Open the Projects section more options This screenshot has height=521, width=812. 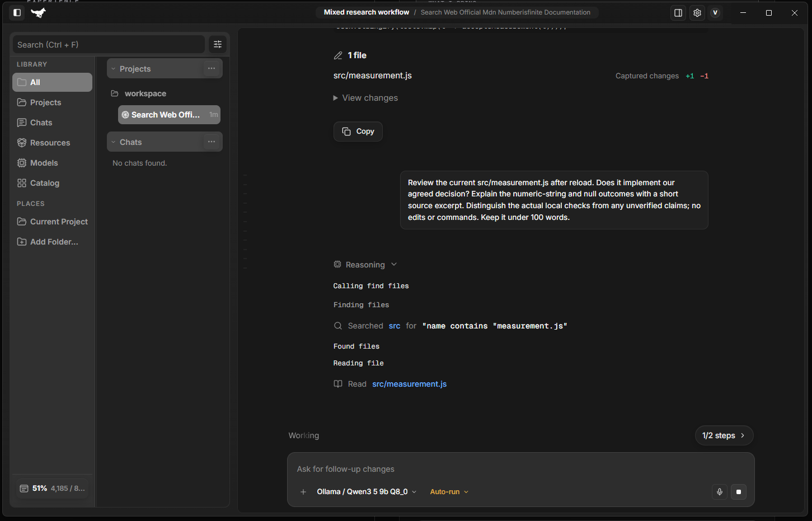pos(211,68)
